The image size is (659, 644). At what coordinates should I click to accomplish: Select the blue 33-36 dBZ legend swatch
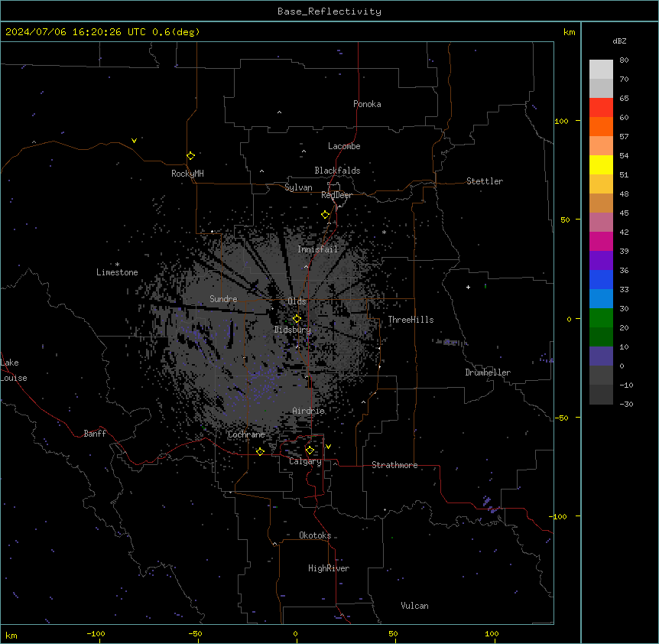pyautogui.click(x=601, y=279)
